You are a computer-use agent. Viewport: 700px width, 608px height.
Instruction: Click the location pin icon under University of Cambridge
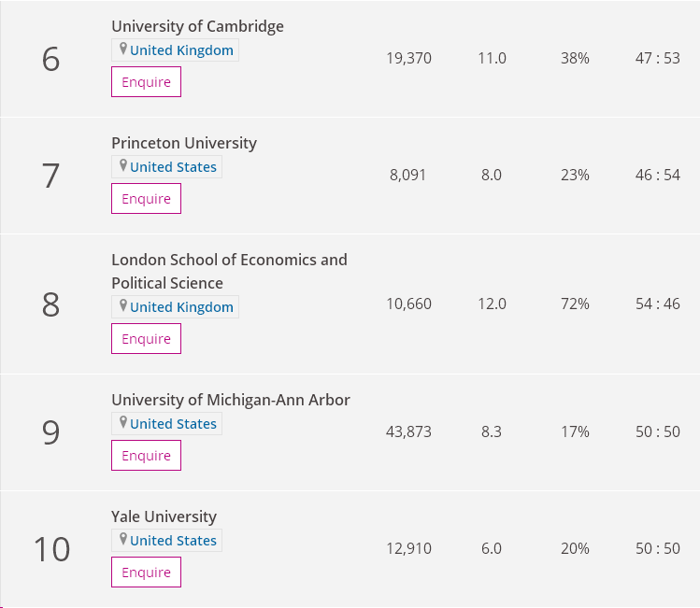(x=122, y=49)
